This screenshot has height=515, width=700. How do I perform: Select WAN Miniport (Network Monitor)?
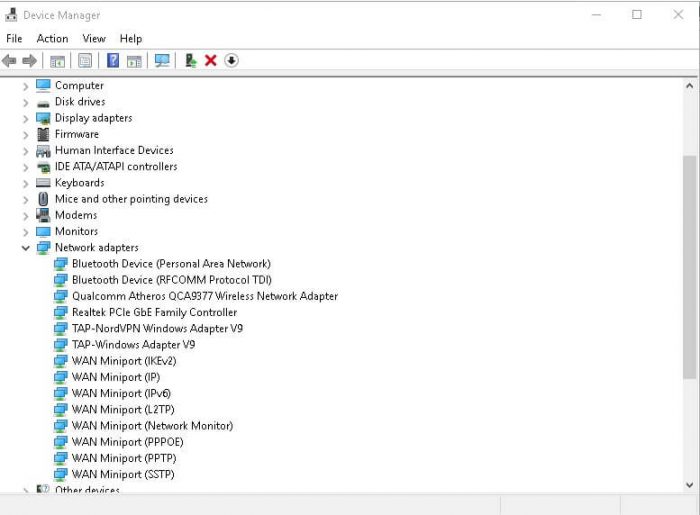click(152, 426)
